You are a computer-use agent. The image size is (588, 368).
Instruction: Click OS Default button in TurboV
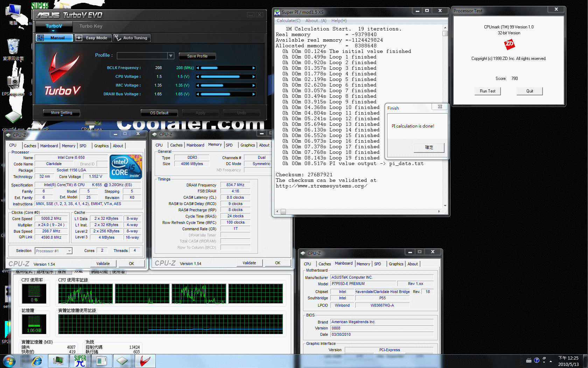(159, 113)
